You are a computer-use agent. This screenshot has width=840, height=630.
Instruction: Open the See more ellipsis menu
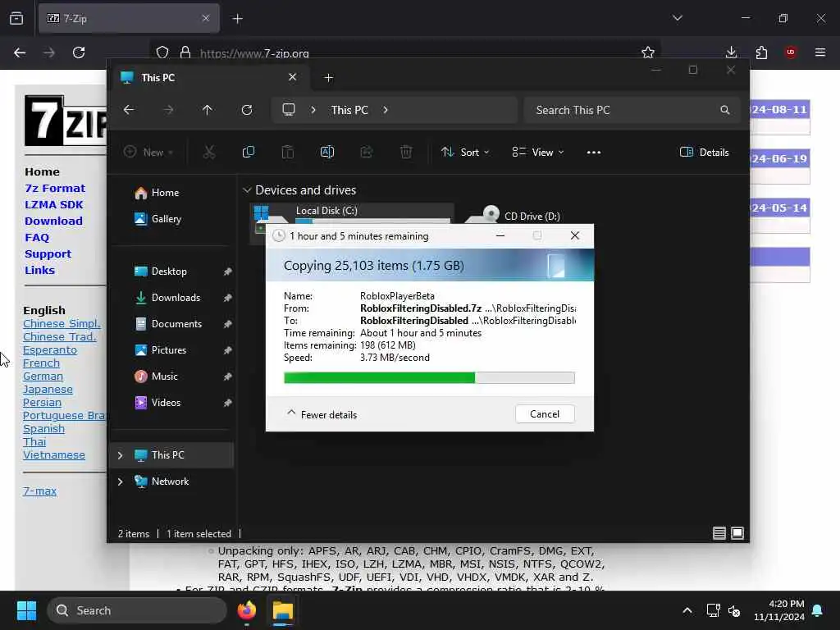click(594, 152)
